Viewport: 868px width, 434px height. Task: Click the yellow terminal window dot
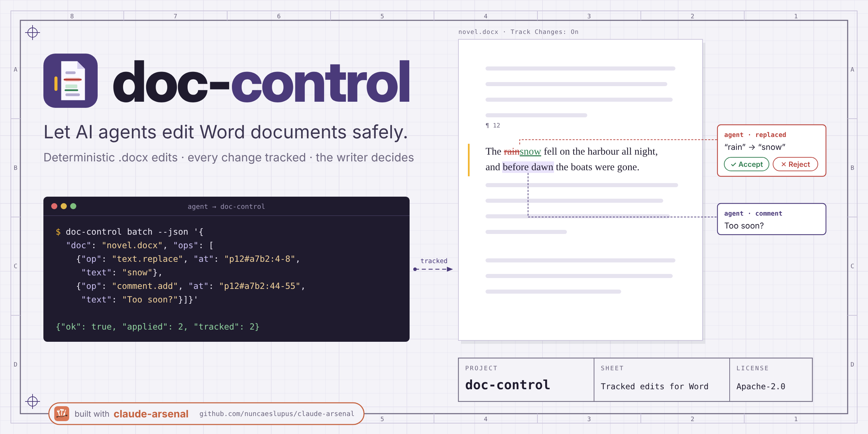[x=64, y=206]
